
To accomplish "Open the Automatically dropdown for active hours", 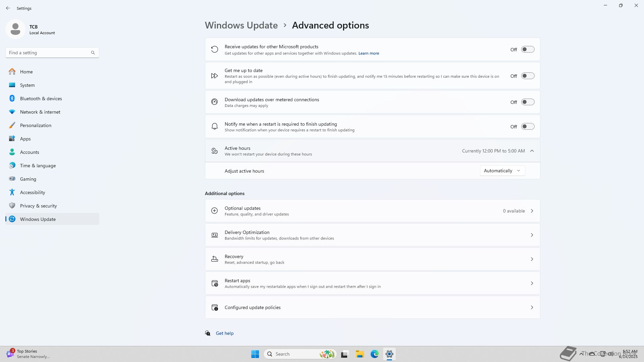I will click(x=502, y=171).
